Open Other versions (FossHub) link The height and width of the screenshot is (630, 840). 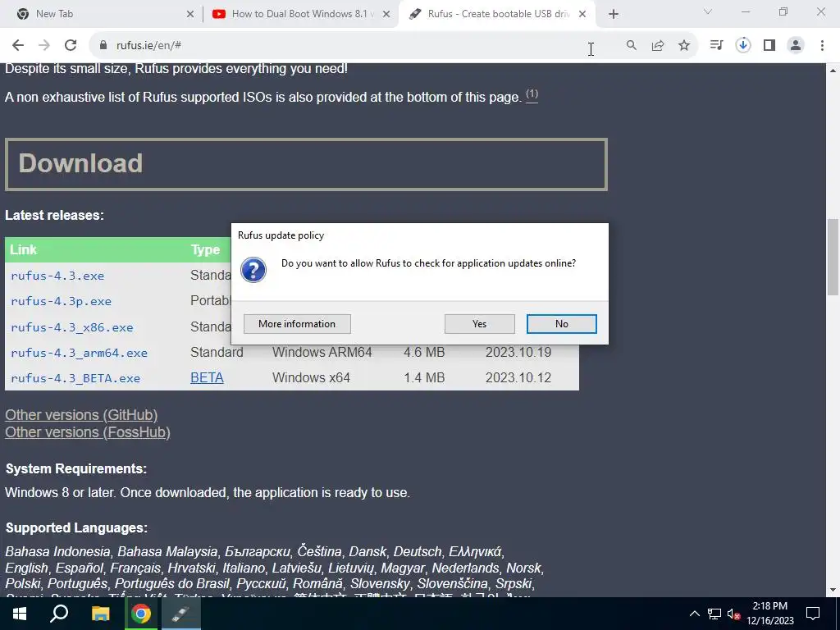pos(88,432)
